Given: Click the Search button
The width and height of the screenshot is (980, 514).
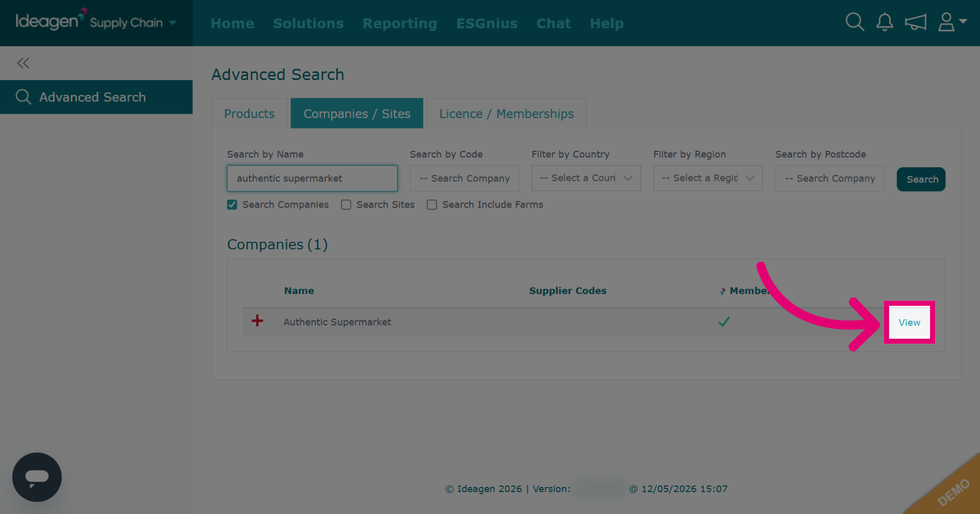Looking at the screenshot, I should tap(921, 179).
